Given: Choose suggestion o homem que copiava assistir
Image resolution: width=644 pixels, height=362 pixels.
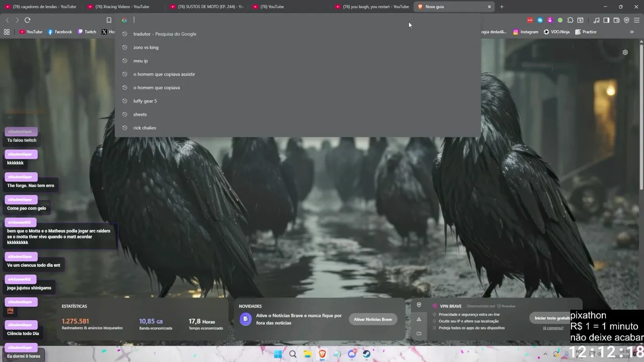Looking at the screenshot, I should [x=298, y=74].
